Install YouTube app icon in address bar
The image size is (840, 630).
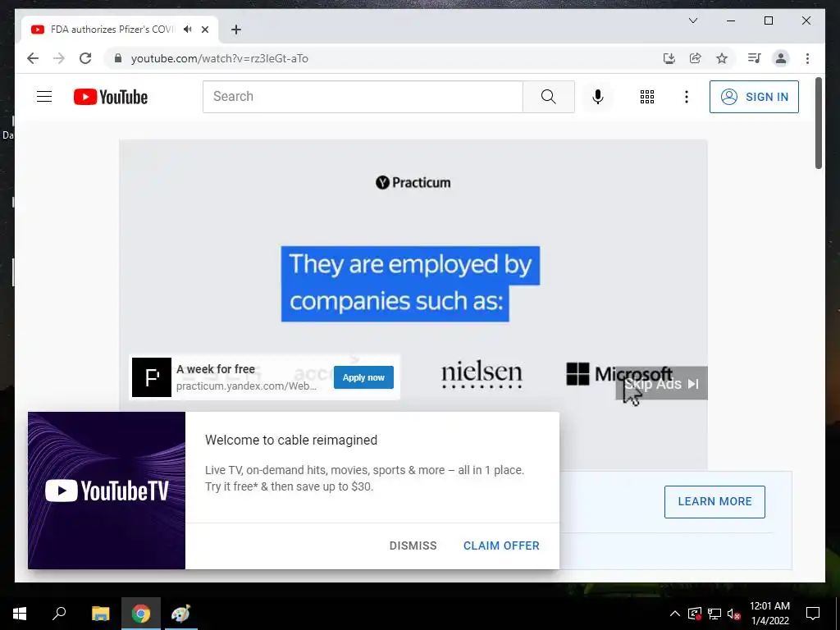click(x=669, y=58)
